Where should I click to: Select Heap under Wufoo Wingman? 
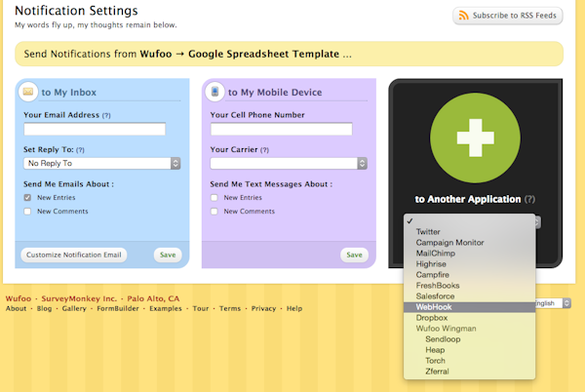coord(469,350)
